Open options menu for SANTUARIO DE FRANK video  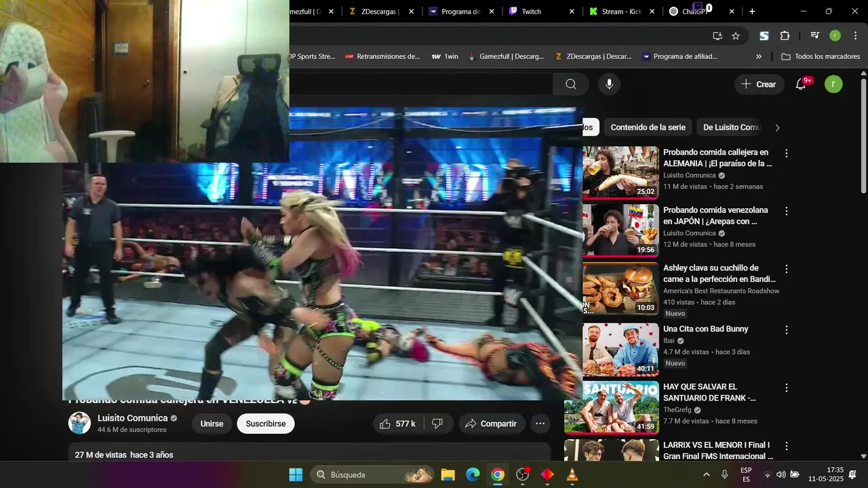click(787, 388)
